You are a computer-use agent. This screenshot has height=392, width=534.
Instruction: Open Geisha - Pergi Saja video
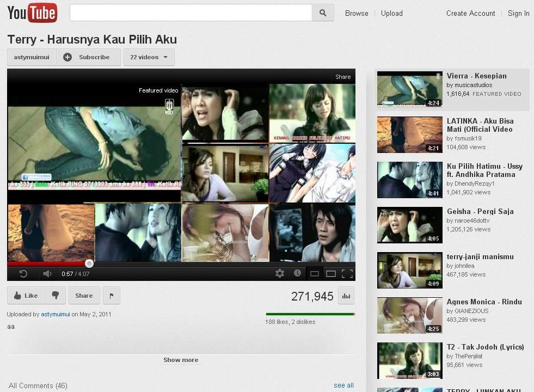coord(480,211)
